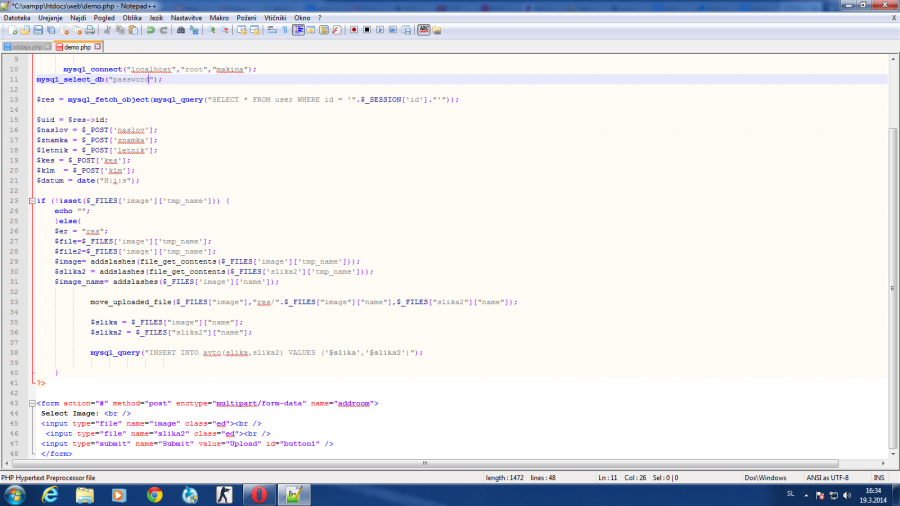Collapse the form tag fold marker on line 43

31,403
